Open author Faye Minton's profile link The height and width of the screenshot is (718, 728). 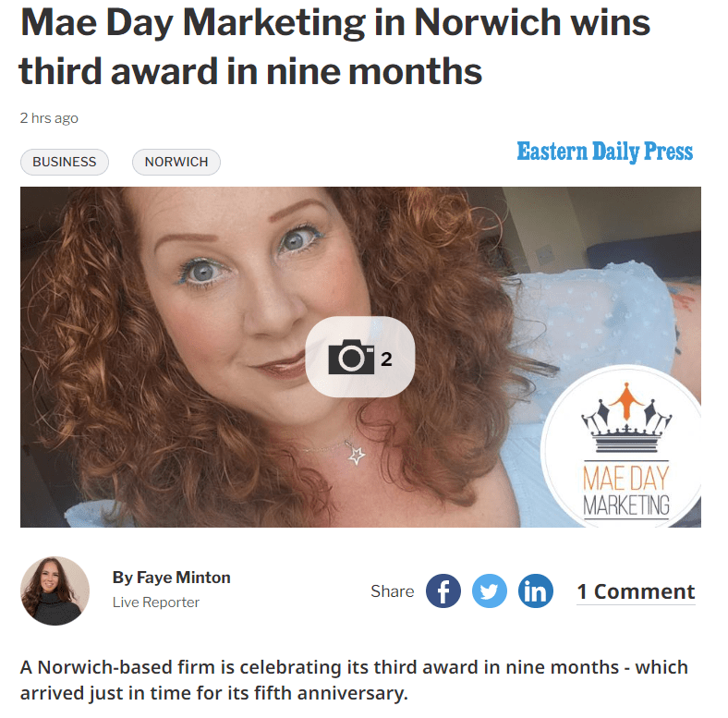tap(171, 578)
